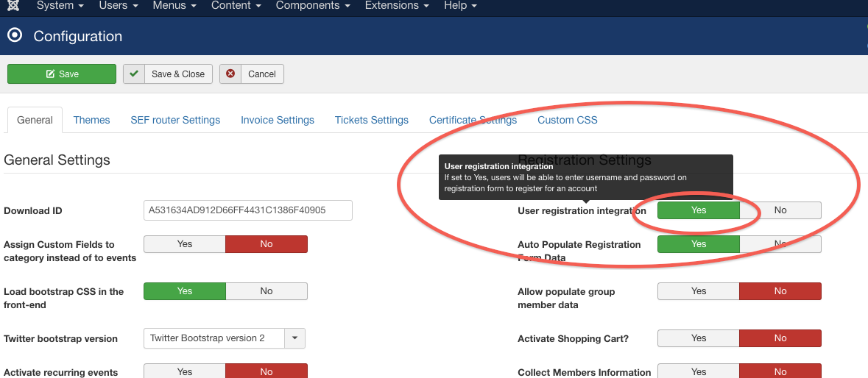Click the Download ID input field
This screenshot has width=868, height=378.
(248, 210)
